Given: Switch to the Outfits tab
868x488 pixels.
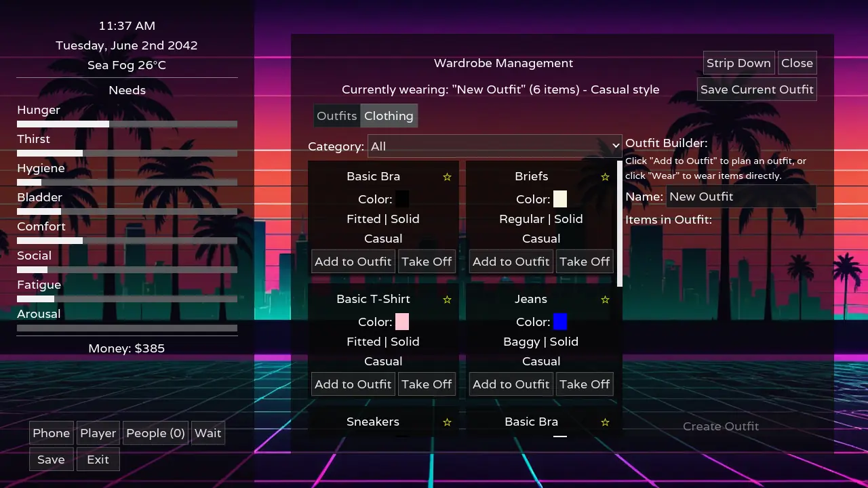Looking at the screenshot, I should click(336, 116).
